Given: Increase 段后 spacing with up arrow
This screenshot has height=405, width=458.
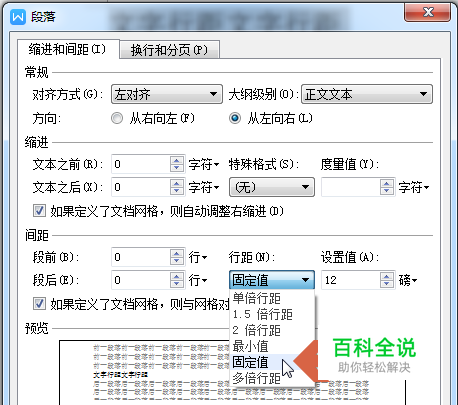Looking at the screenshot, I should (177, 276).
